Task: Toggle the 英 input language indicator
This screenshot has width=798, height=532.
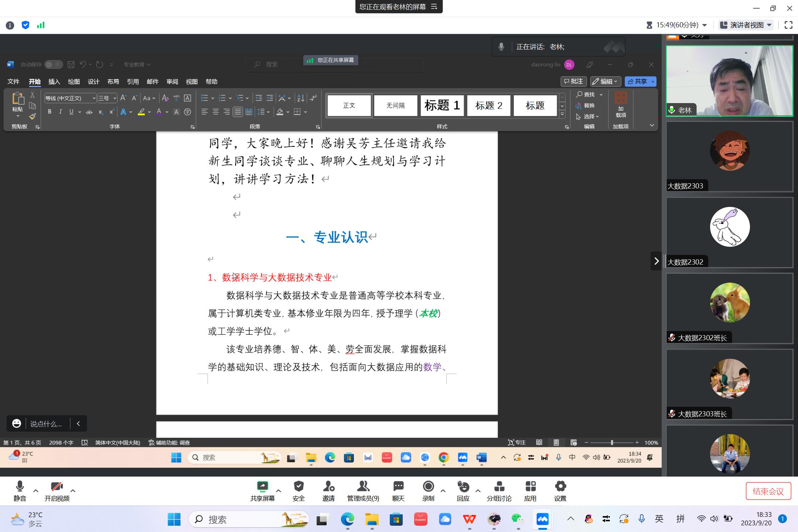Action: click(x=659, y=519)
